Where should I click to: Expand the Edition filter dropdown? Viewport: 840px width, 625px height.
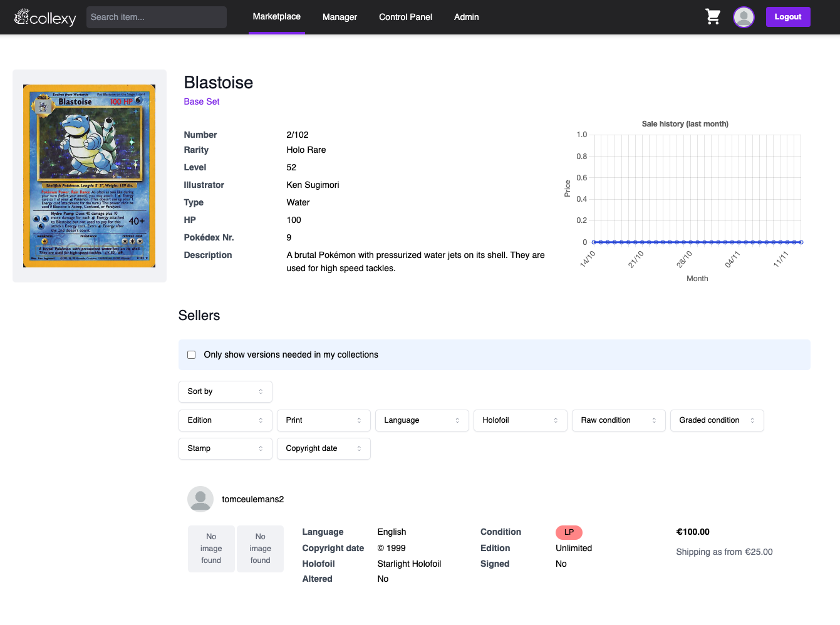[x=226, y=420]
